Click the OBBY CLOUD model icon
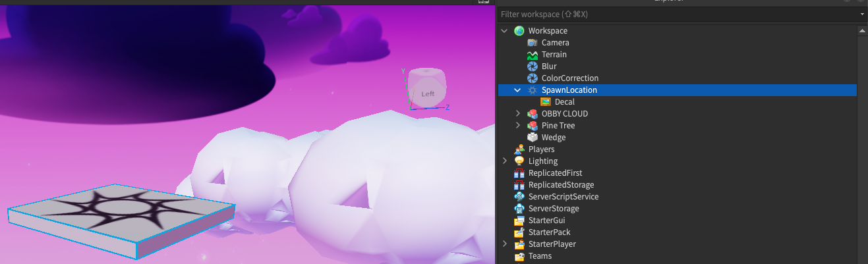 [x=533, y=114]
